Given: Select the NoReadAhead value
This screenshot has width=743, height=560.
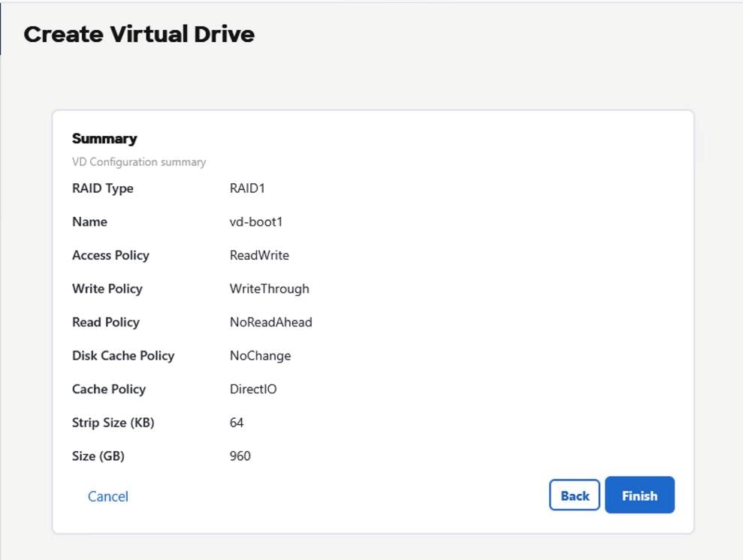Looking at the screenshot, I should coord(271,322).
